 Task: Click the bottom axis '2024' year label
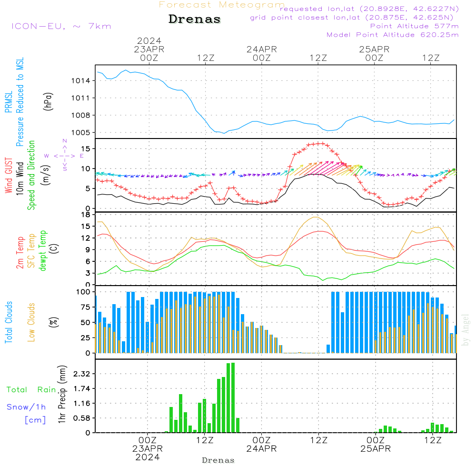pos(148,457)
